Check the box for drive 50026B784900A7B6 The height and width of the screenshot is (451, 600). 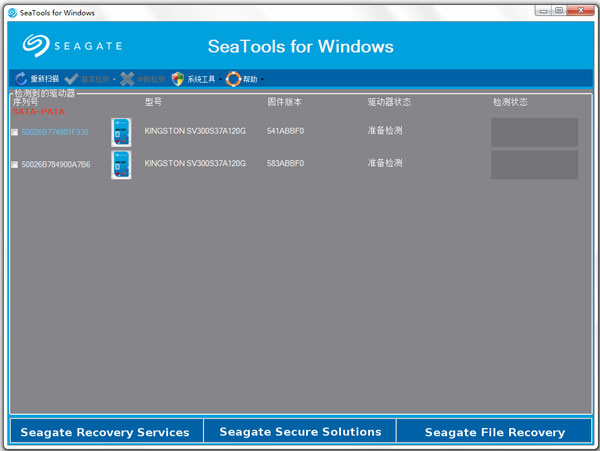14,165
